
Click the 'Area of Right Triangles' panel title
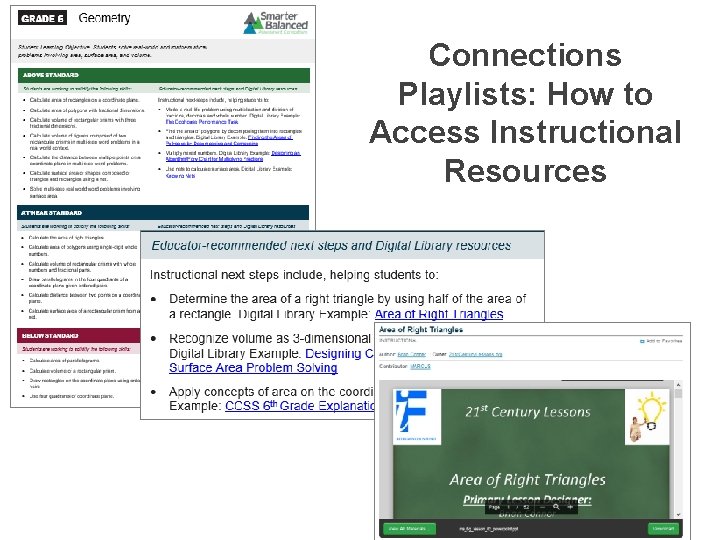click(421, 329)
